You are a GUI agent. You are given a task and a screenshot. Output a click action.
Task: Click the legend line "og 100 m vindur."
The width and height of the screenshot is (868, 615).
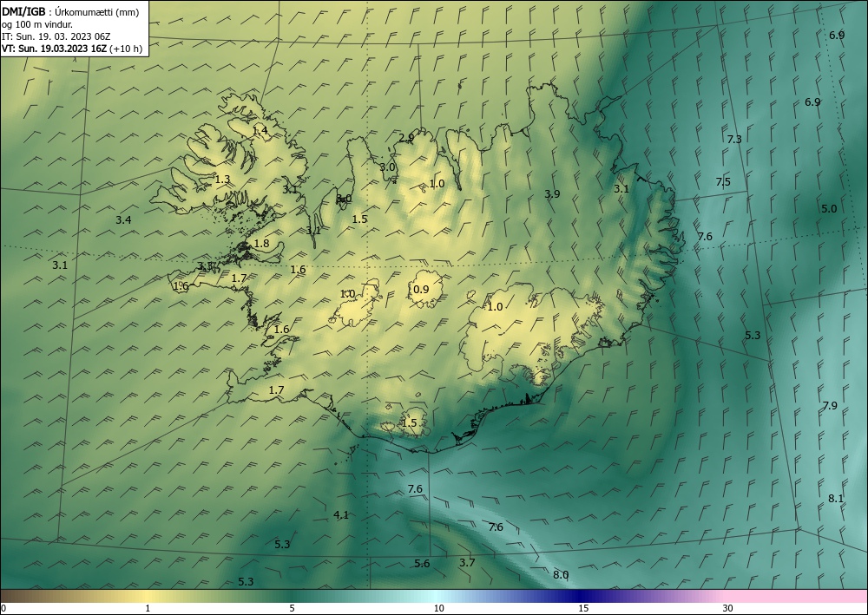(x=37, y=24)
